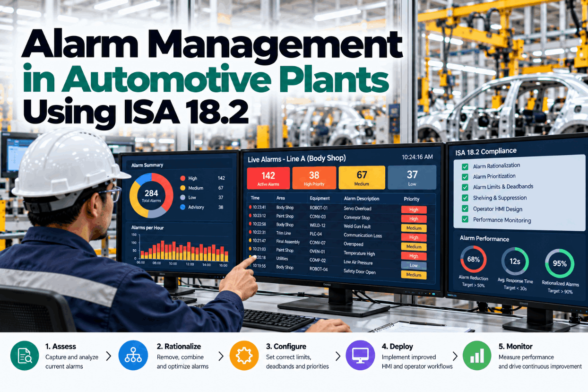
Task: Click the Priority column header
Action: tap(412, 199)
